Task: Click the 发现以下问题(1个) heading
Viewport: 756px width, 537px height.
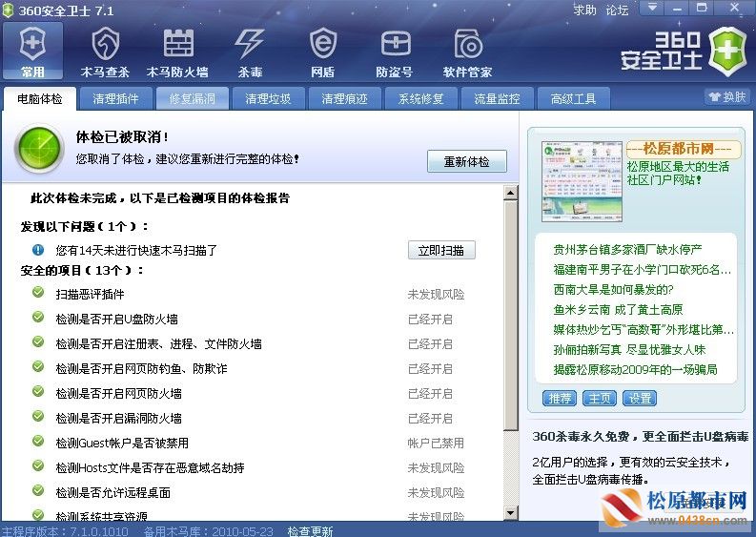Action: tap(85, 226)
